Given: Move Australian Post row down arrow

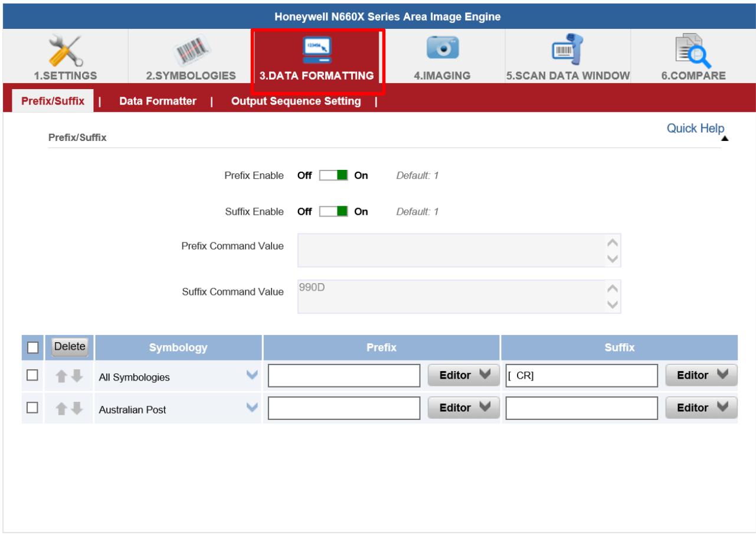Looking at the screenshot, I should (78, 408).
